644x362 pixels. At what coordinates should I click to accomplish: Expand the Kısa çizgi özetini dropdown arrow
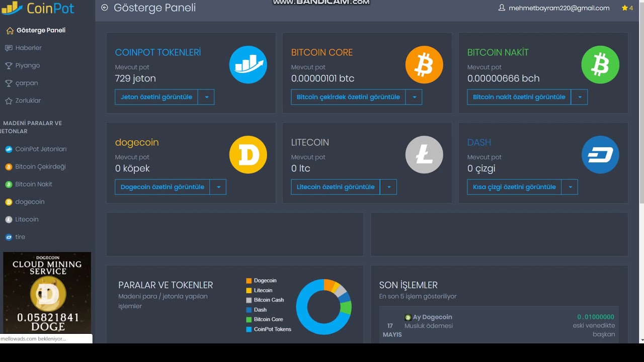[570, 187]
